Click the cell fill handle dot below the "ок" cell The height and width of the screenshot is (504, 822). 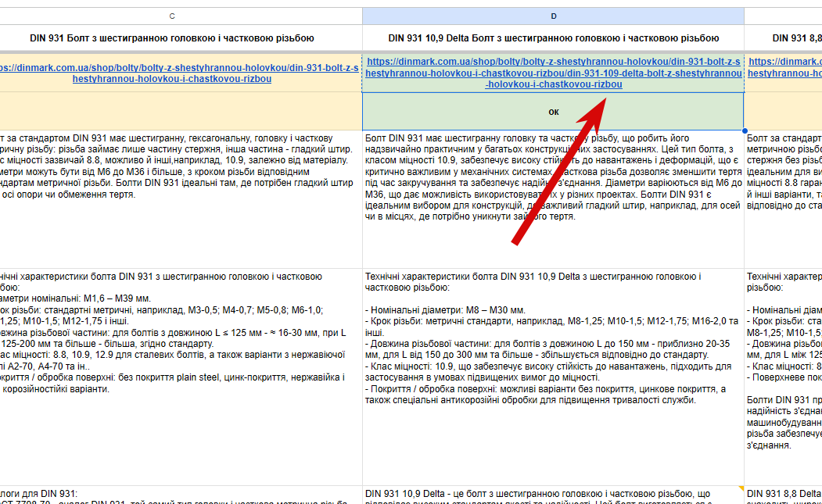coord(745,130)
